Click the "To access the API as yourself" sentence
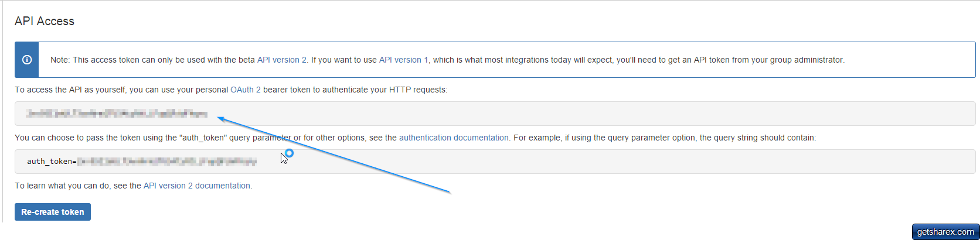The width and height of the screenshot is (980, 240). 117,90
